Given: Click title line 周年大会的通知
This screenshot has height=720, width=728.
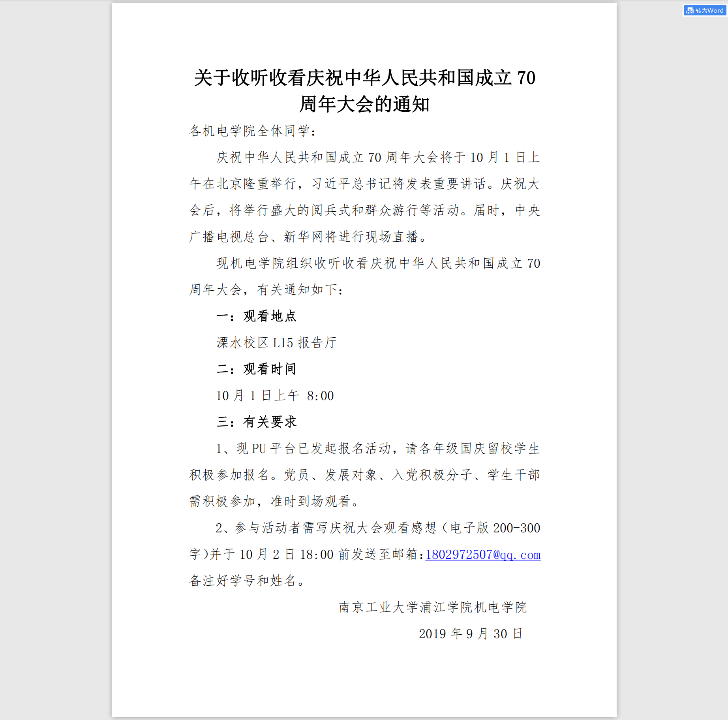Looking at the screenshot, I should (x=364, y=104).
